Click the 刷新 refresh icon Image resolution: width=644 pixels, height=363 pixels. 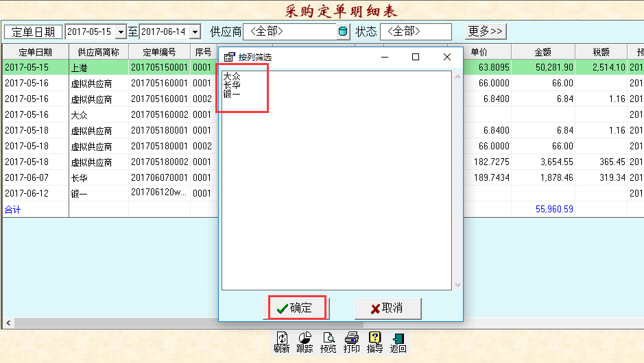coord(282,342)
